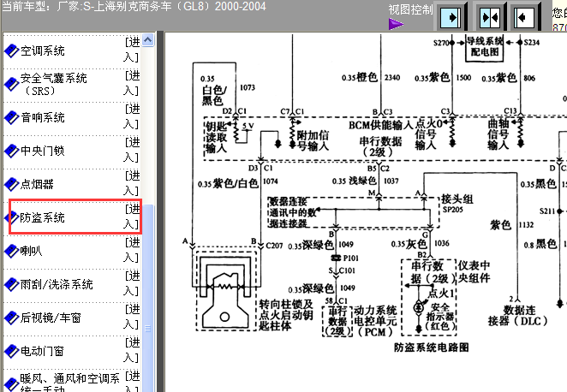Select the 空调系统 list entry

[x=42, y=51]
